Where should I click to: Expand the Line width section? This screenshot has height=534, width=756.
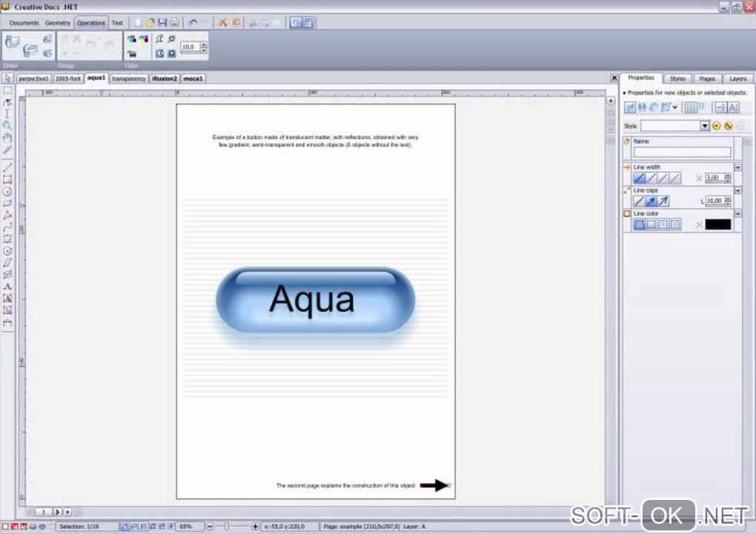pyautogui.click(x=737, y=167)
